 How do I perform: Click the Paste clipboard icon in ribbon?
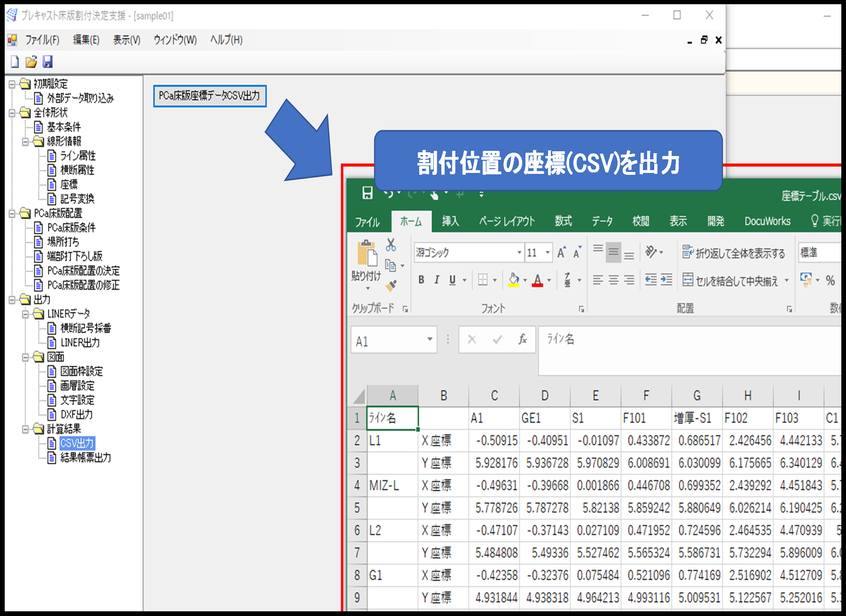[x=367, y=256]
